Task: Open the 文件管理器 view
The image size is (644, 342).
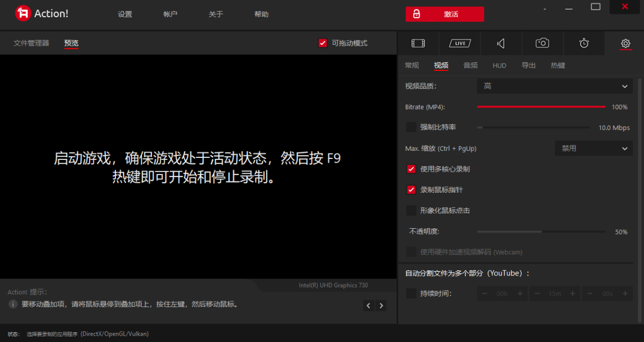Action: (x=31, y=43)
